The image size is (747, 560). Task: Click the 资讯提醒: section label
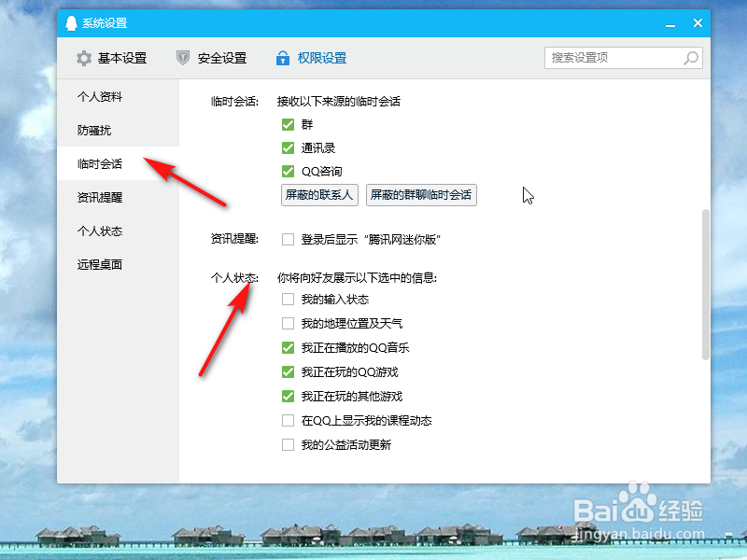point(234,239)
